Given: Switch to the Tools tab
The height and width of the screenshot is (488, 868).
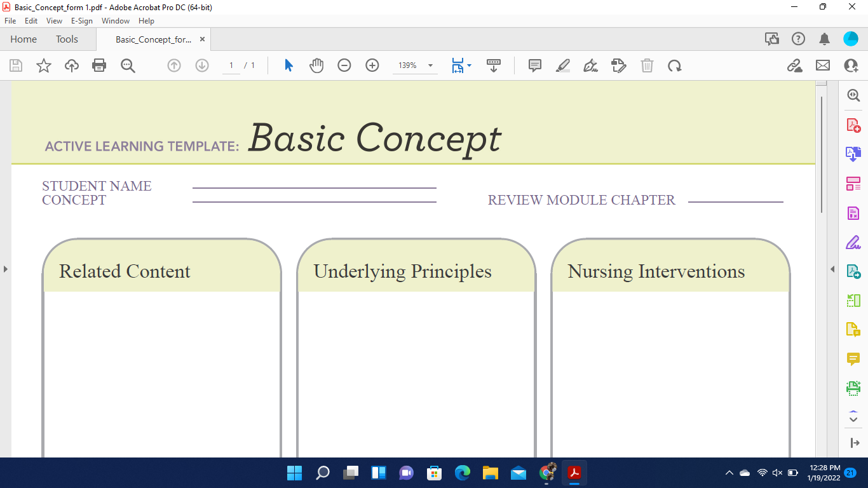Looking at the screenshot, I should [x=67, y=39].
